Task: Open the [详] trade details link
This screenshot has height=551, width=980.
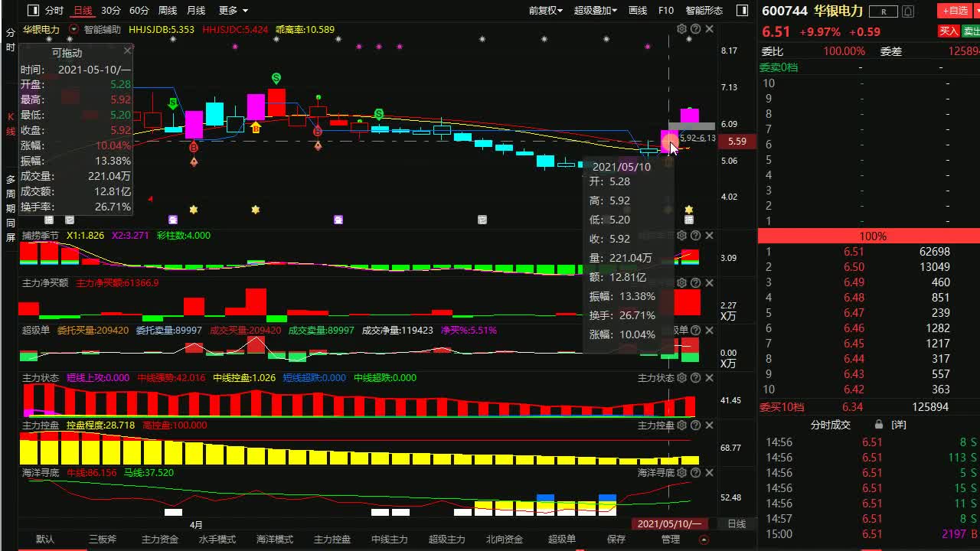Action: [899, 424]
